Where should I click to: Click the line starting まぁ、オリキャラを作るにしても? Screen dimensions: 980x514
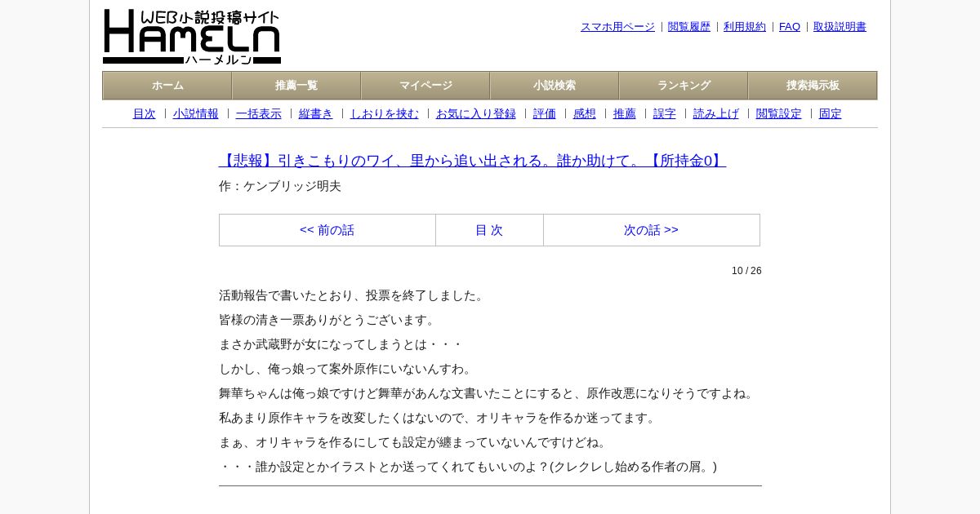pyautogui.click(x=415, y=442)
